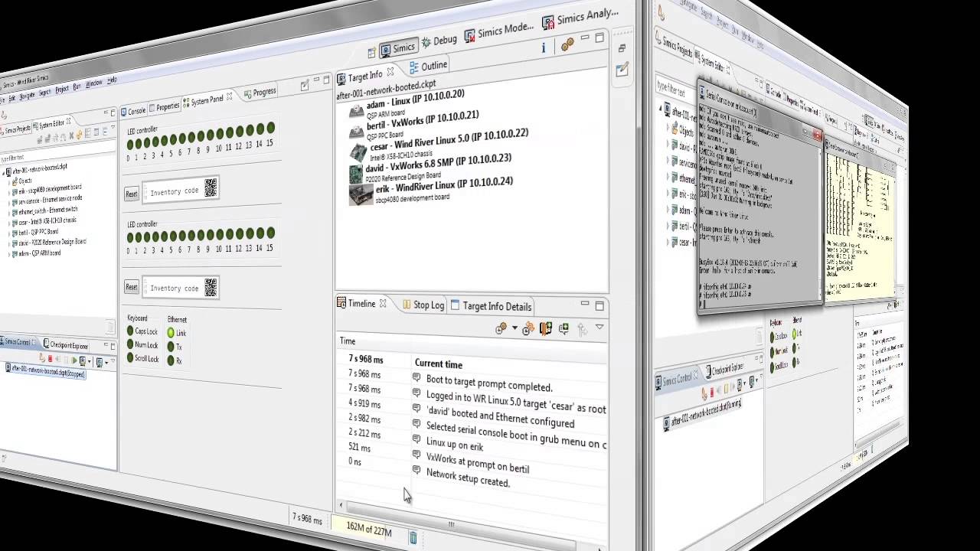Click the 162M of 227M heap status
The width and height of the screenshot is (980, 551).
click(x=369, y=530)
